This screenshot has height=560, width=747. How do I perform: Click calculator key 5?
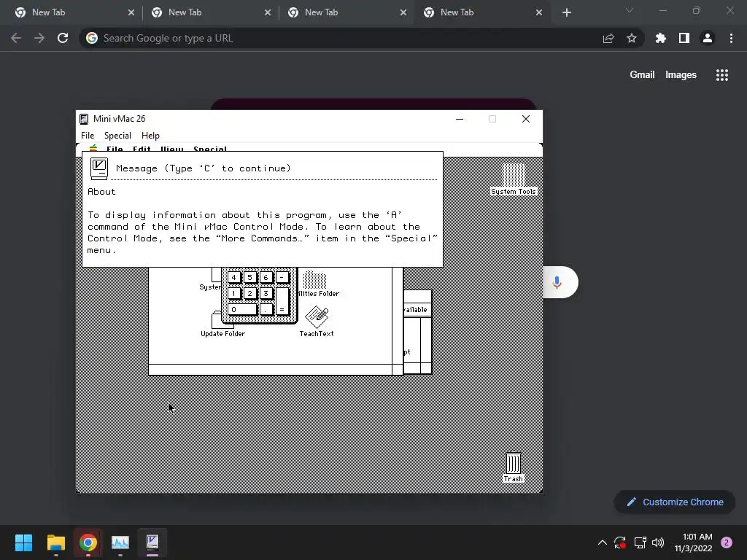pyautogui.click(x=249, y=277)
